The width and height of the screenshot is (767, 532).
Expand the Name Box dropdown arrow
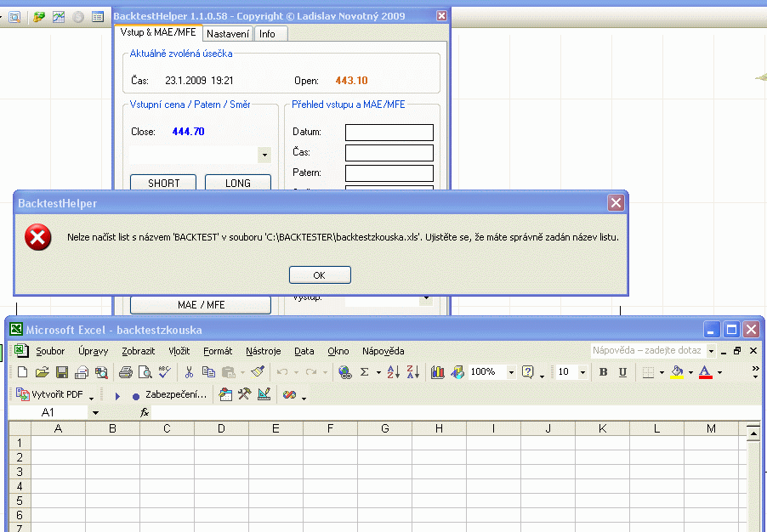pyautogui.click(x=95, y=412)
